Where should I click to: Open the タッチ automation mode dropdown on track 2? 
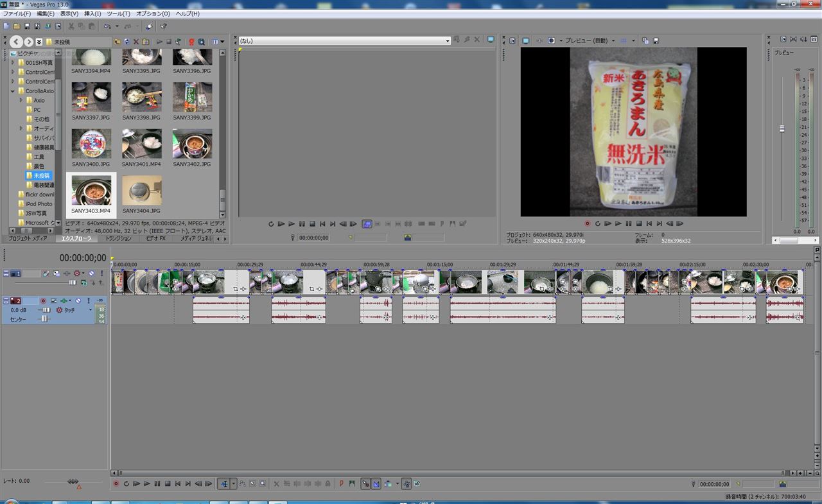point(91,309)
